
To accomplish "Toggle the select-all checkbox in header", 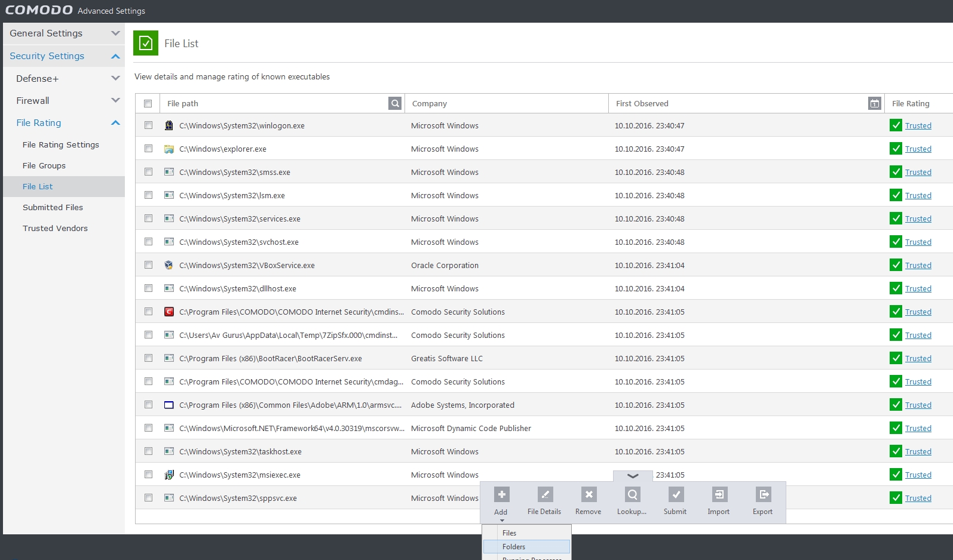I will 148,103.
